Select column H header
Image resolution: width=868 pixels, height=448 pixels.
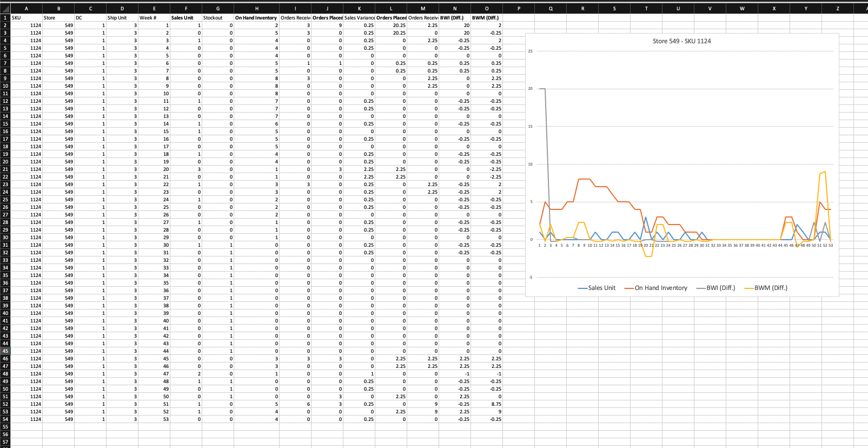[x=256, y=9]
